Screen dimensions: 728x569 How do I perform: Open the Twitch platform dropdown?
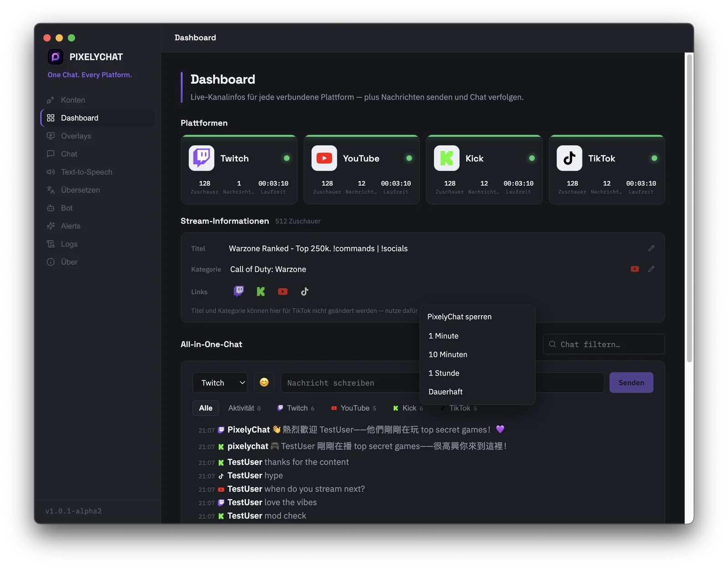[220, 383]
